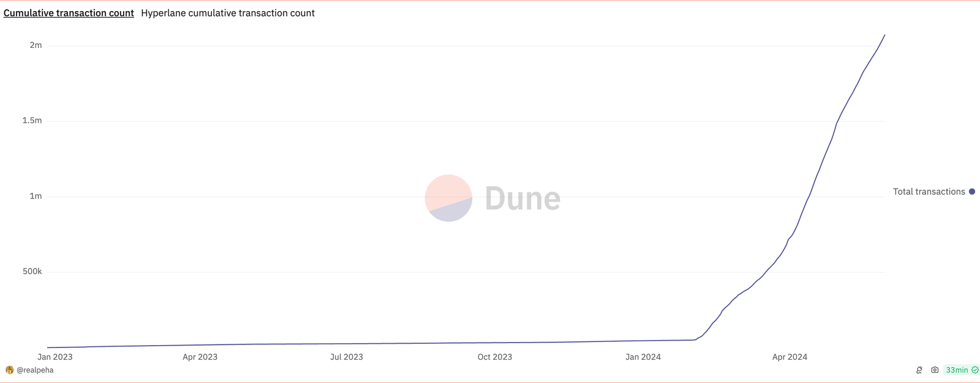
Task: Click the Oct 2023 x-axis label
Action: [495, 357]
